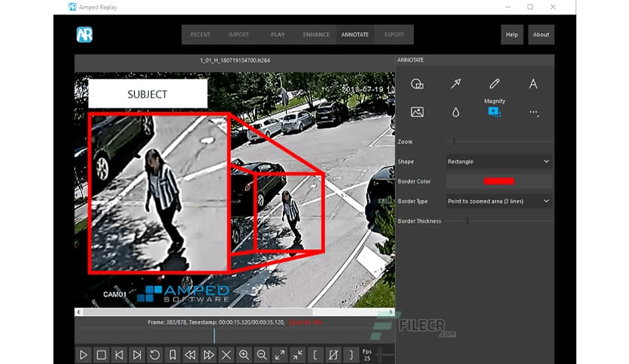The image size is (629, 364).
Task: Select the Shape annotation tool
Action: click(417, 83)
